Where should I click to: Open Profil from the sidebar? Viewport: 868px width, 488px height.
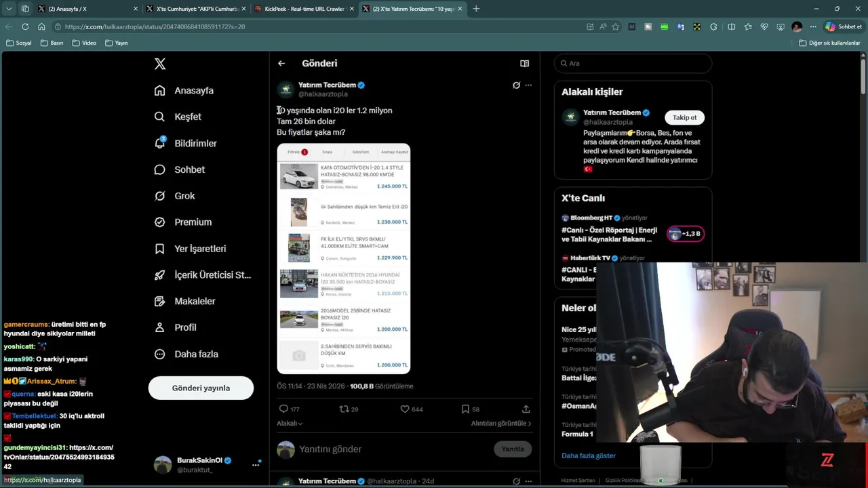175,327
